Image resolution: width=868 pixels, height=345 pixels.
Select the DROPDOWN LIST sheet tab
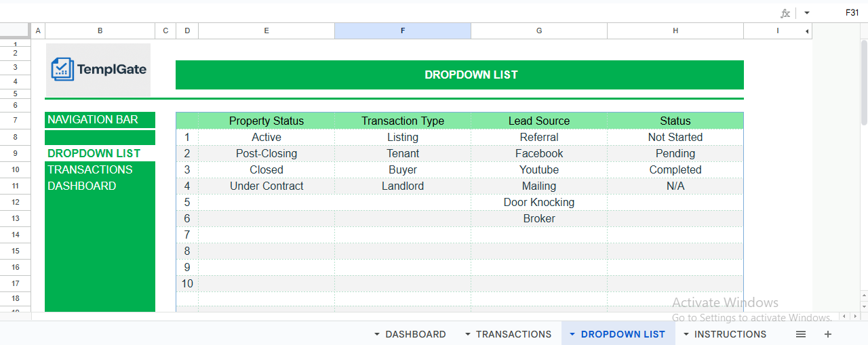[x=623, y=334]
